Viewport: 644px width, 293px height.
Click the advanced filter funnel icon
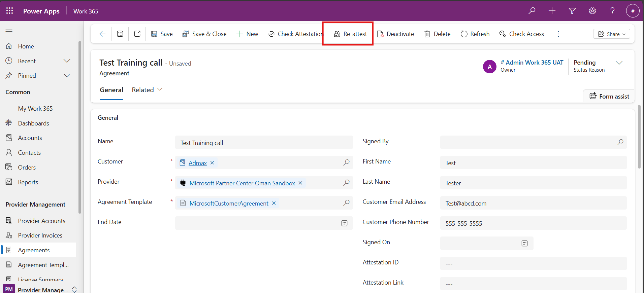tap(572, 11)
